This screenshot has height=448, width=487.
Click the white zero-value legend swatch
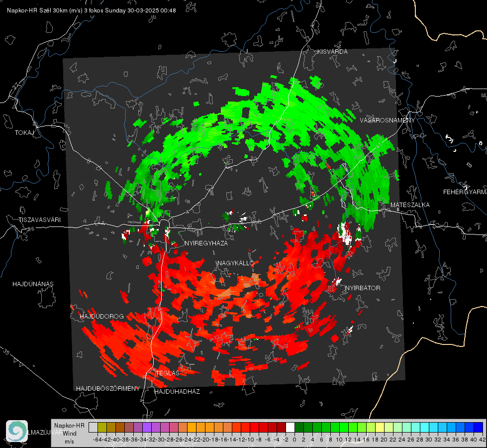click(290, 427)
